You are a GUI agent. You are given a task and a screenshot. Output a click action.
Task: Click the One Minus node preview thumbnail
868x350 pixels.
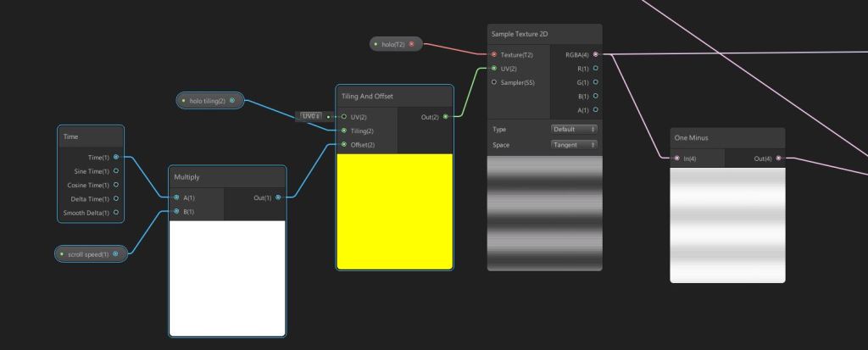pyautogui.click(x=727, y=225)
